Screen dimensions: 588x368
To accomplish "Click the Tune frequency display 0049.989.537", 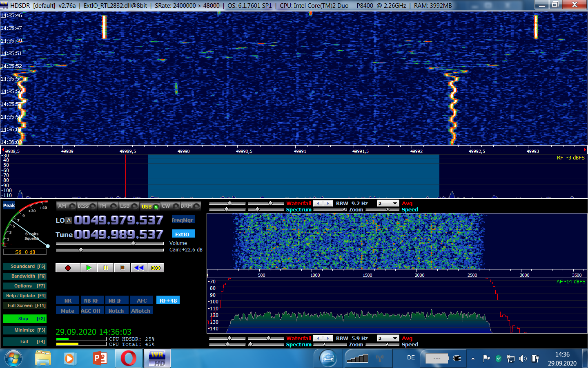I will 119,234.
